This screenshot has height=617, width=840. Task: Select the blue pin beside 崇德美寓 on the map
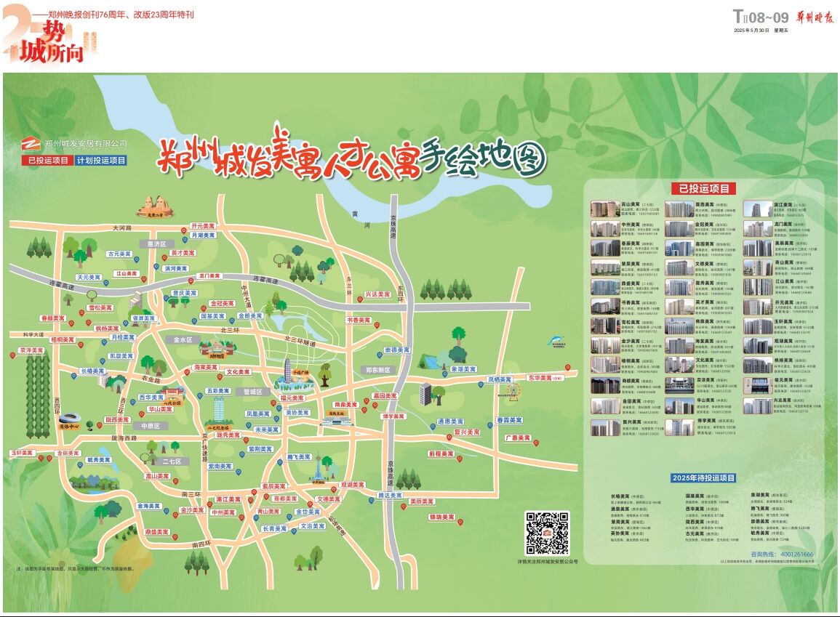[x=380, y=355]
